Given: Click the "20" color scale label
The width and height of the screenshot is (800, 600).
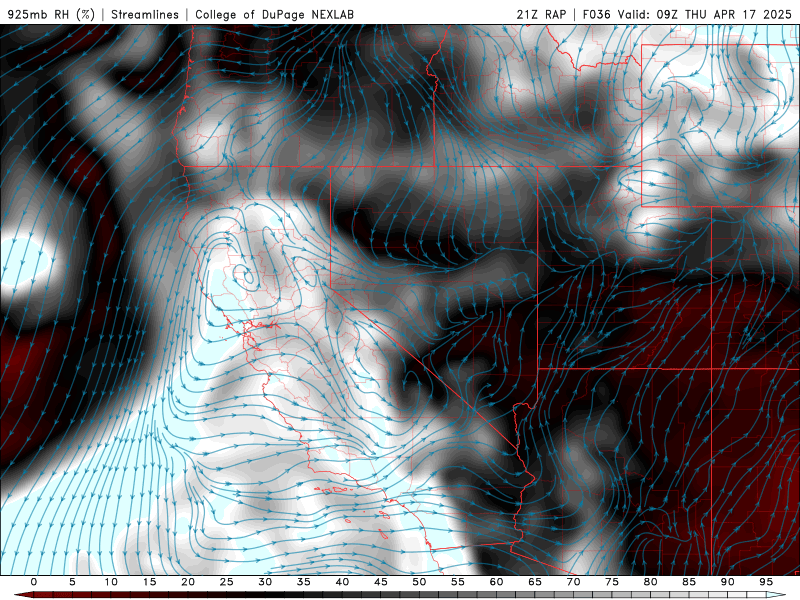Looking at the screenshot, I should (188, 582).
